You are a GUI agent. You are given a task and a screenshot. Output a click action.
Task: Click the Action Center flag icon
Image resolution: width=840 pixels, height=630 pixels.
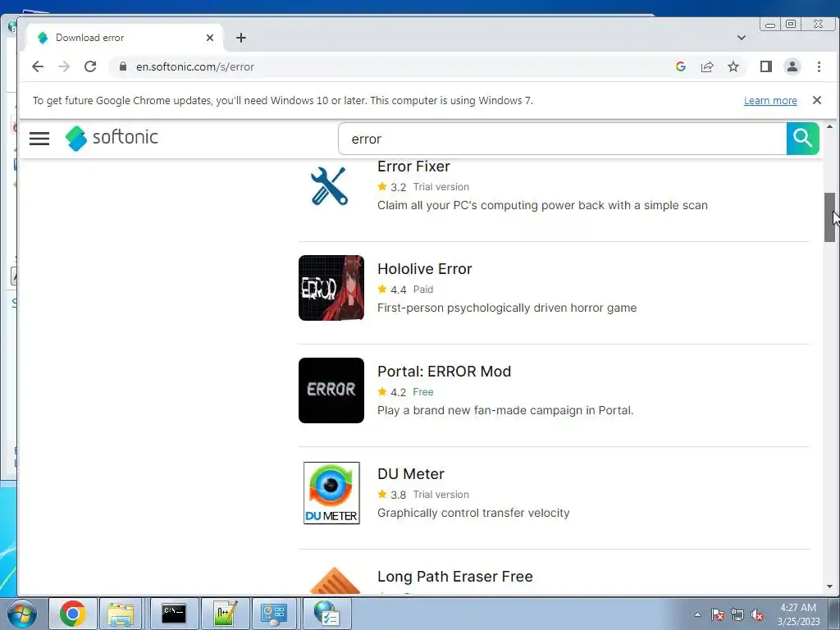[x=718, y=614]
